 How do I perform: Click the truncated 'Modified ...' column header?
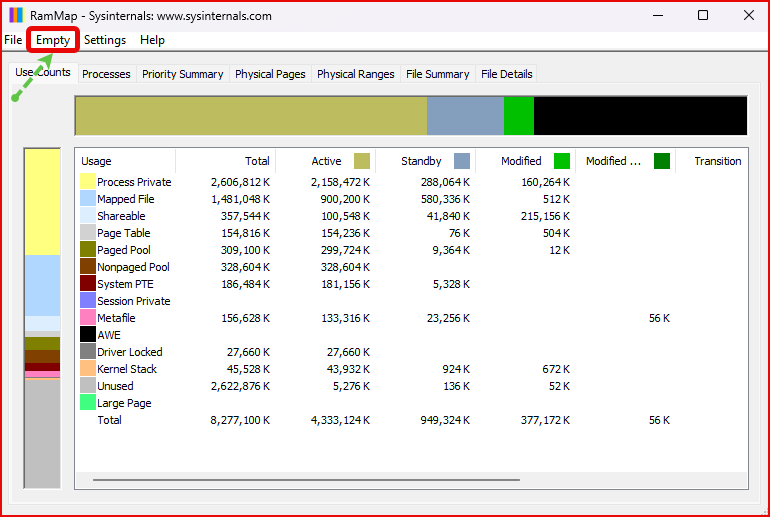[x=626, y=161]
